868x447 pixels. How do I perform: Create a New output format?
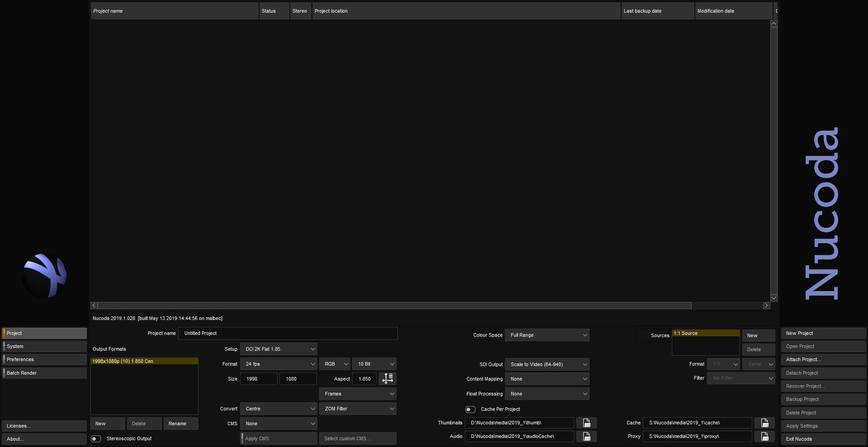tap(108, 423)
